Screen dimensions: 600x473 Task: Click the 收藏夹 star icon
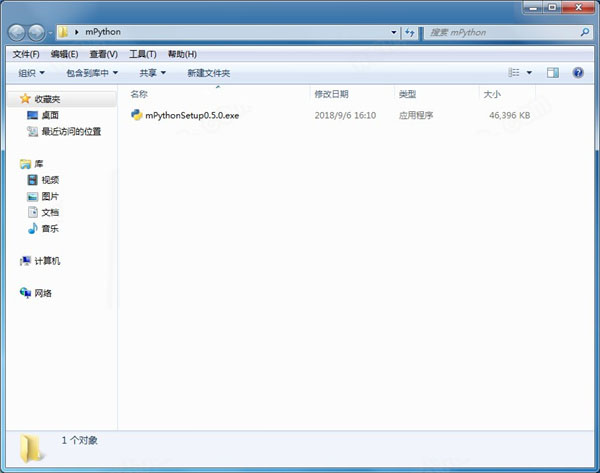(x=25, y=99)
